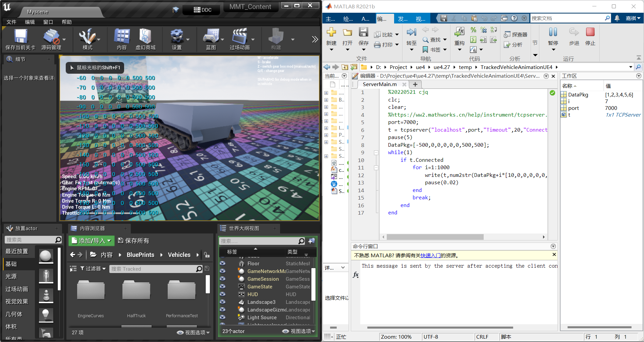This screenshot has height=342, width=644.
Task: Expand a folder node in MATLAB current folder panel
Action: [326, 93]
